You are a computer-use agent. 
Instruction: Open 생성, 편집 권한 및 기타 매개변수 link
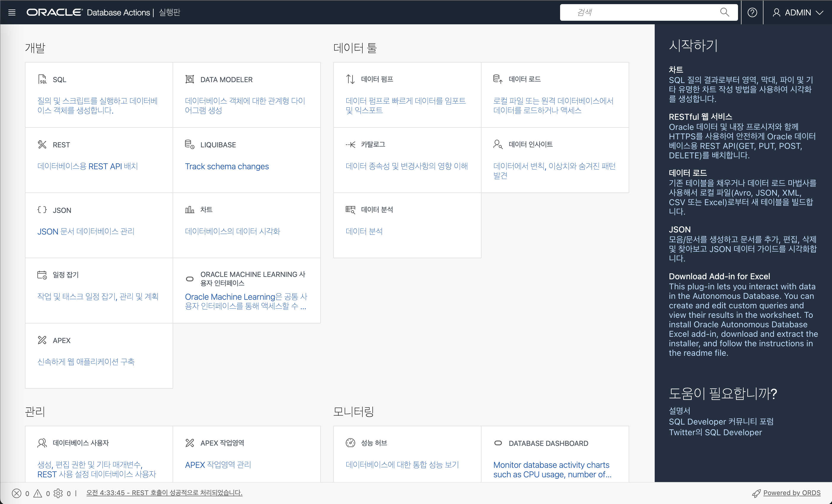coord(97,469)
